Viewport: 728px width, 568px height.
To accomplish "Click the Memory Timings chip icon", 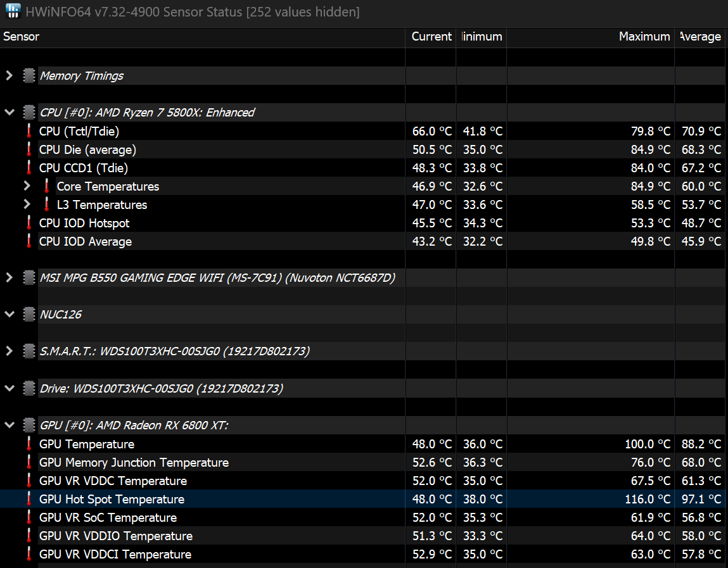I will click(29, 75).
